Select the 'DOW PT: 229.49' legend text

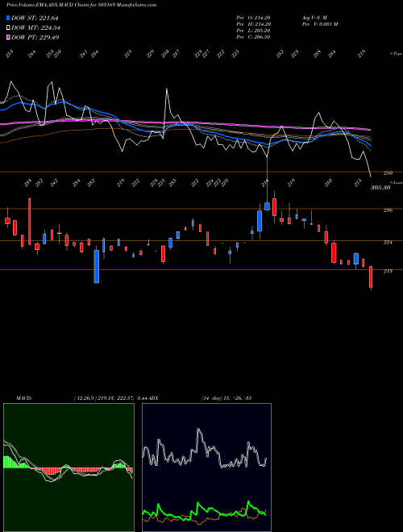[x=35, y=37]
